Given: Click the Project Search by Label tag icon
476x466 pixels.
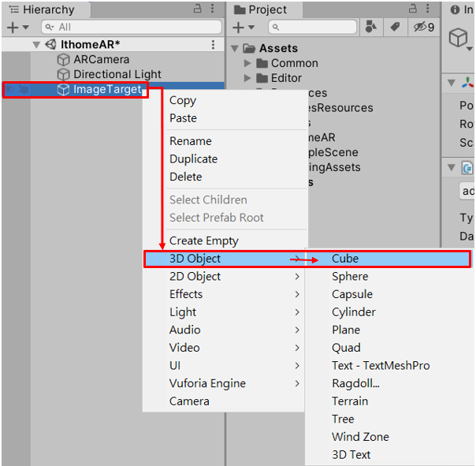Looking at the screenshot, I should pyautogui.click(x=395, y=27).
